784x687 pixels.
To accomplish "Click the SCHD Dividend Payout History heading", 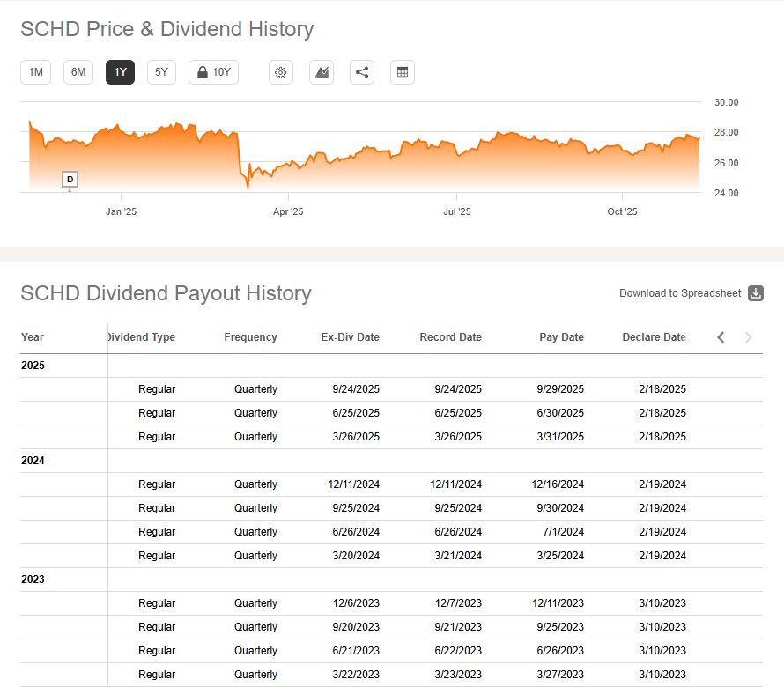I will coord(166,293).
